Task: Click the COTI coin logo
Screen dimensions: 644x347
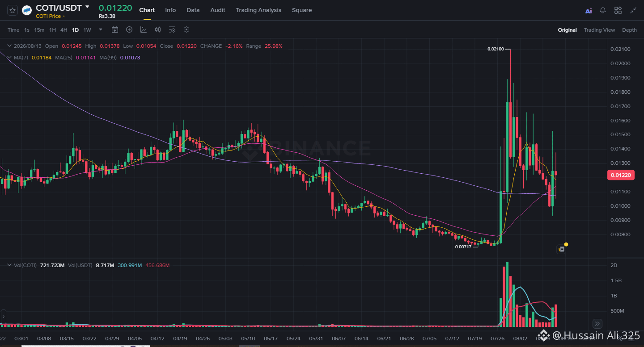Action: tap(27, 10)
